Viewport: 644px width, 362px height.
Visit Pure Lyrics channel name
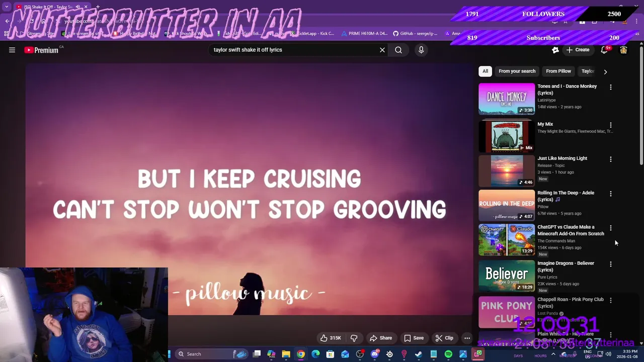[x=547, y=277]
